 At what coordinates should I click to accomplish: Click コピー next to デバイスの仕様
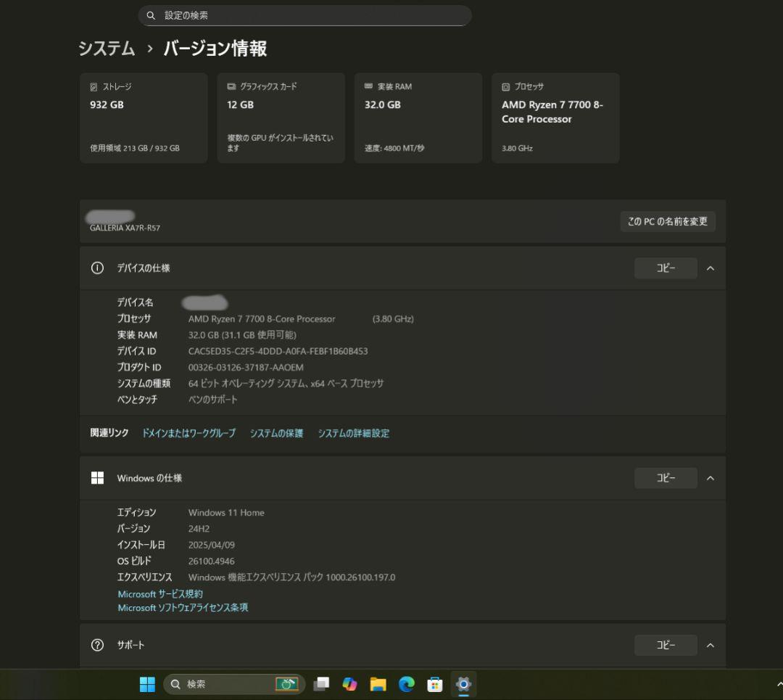[x=665, y=268]
